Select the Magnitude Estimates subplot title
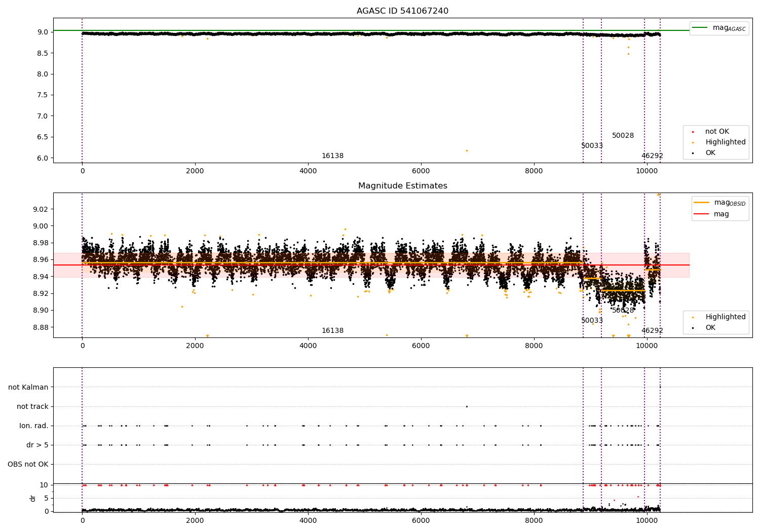 coord(402,185)
